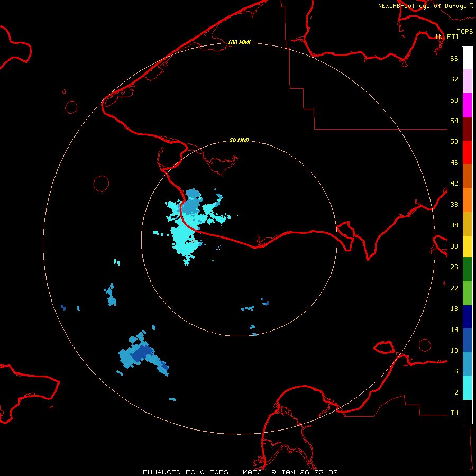Click the 42 legend value
The height and width of the screenshot is (476, 476).
[454, 184]
